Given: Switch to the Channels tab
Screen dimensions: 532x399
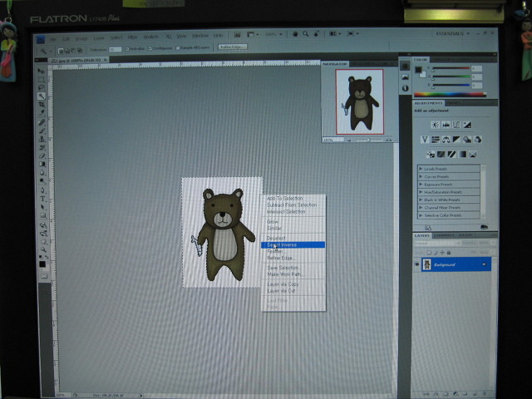Looking at the screenshot, I should [x=444, y=235].
